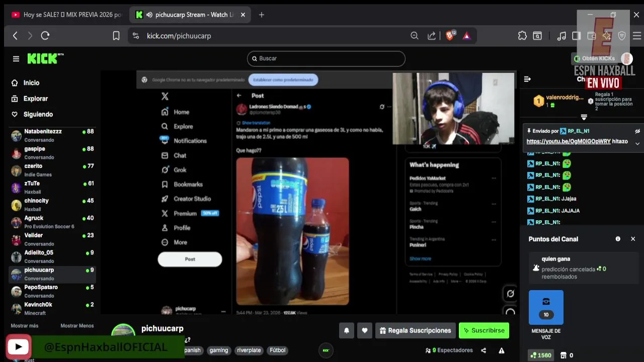The width and height of the screenshot is (644, 362).
Task: Collapse the chat panel arrow icon
Action: pos(527,79)
